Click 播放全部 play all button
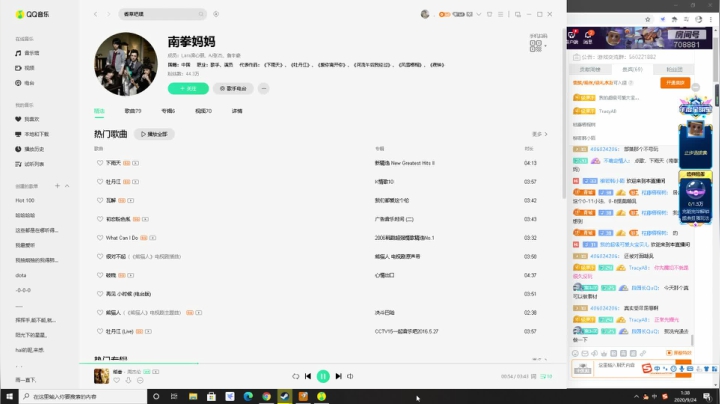Image resolution: width=720 pixels, height=404 pixels. (x=154, y=134)
